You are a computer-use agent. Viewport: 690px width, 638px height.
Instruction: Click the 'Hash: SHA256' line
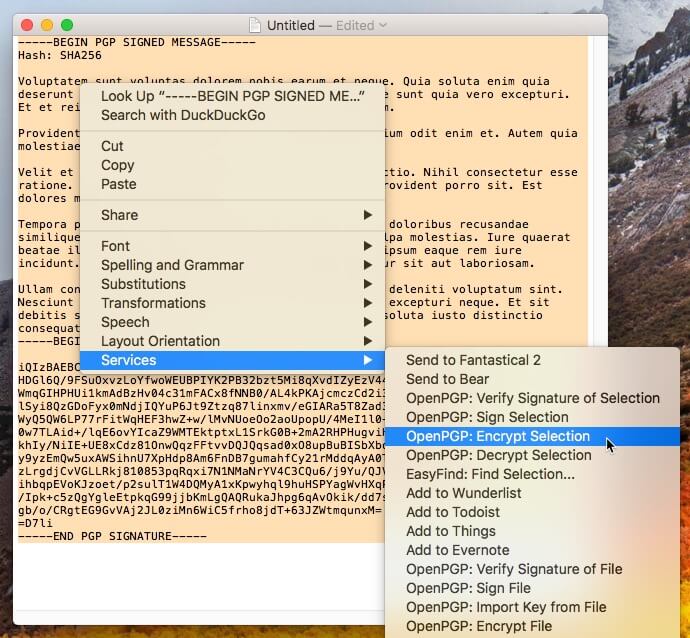(60, 55)
